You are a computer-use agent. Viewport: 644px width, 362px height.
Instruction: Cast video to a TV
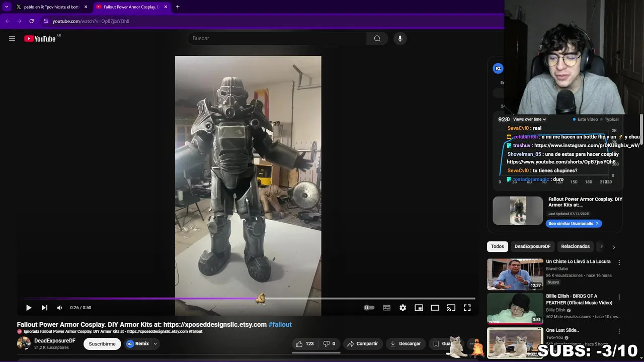(x=451, y=308)
